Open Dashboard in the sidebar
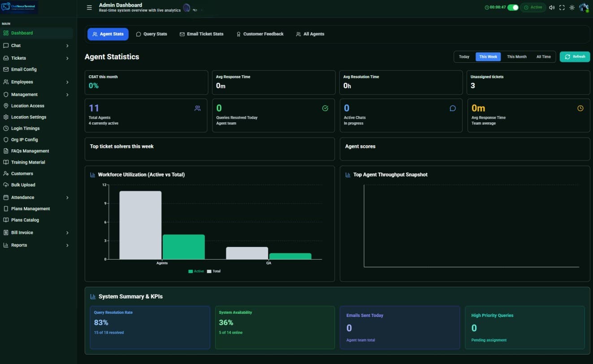The image size is (593, 364). 37,33
